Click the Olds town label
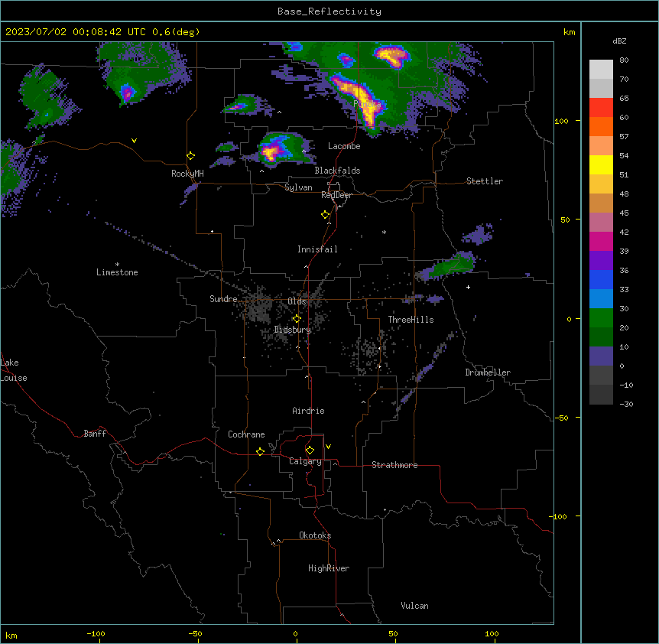 (297, 301)
